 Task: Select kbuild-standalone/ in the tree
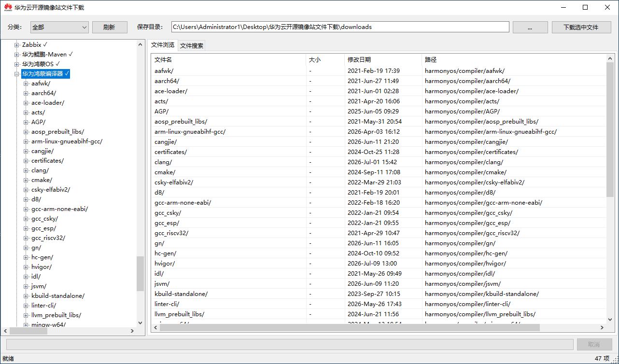(58, 296)
